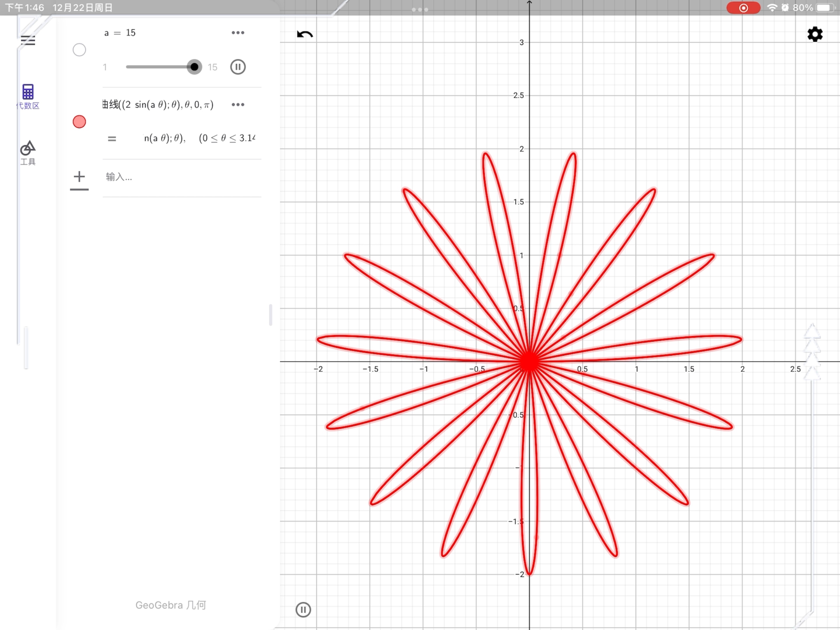This screenshot has height=630, width=840.
Task: Focus the 输入… input field
Action: 182,177
